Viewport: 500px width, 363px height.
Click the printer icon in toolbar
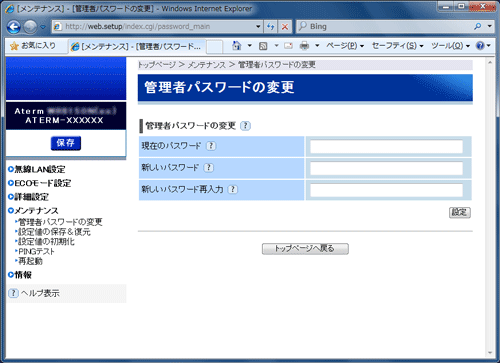click(x=304, y=46)
